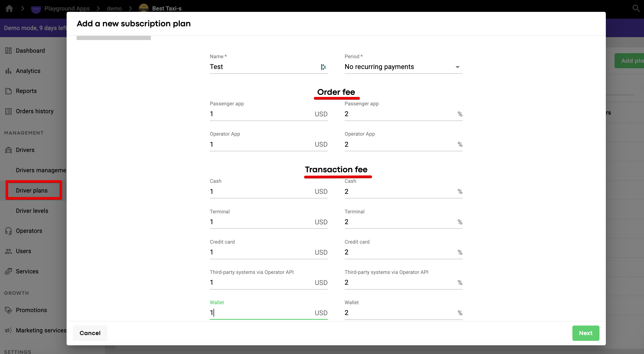Click Playground Apps breadcrumb link
This screenshot has width=644, height=354.
click(x=67, y=8)
